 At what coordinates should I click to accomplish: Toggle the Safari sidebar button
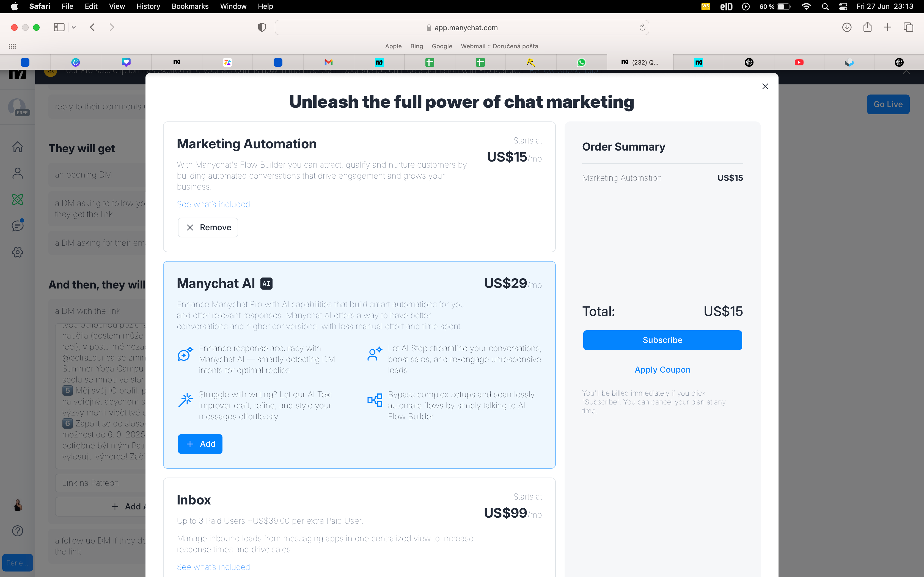pos(59,27)
